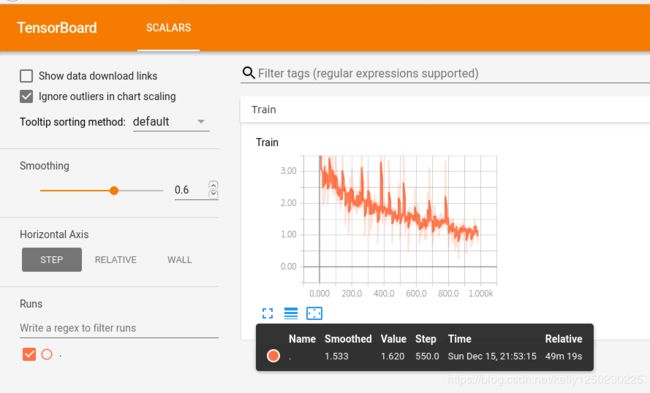This screenshot has width=650, height=393.
Task: Select STEP horizontal axis
Action: click(x=52, y=260)
